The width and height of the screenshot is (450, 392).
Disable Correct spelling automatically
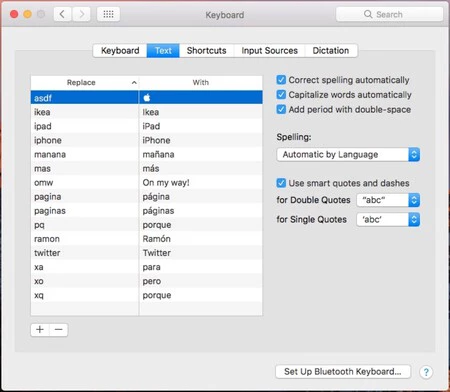tap(281, 80)
